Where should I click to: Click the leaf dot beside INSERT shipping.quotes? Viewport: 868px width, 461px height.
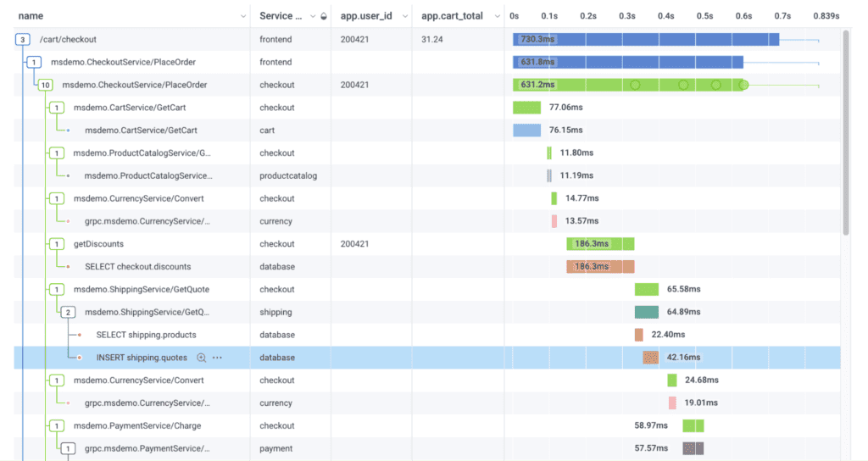79,358
